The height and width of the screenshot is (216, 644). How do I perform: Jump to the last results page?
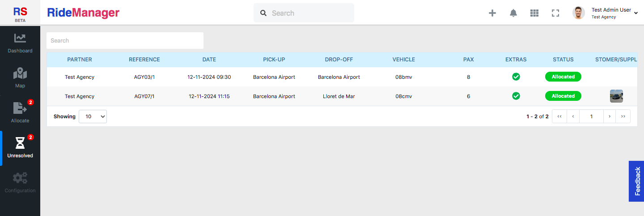click(623, 117)
